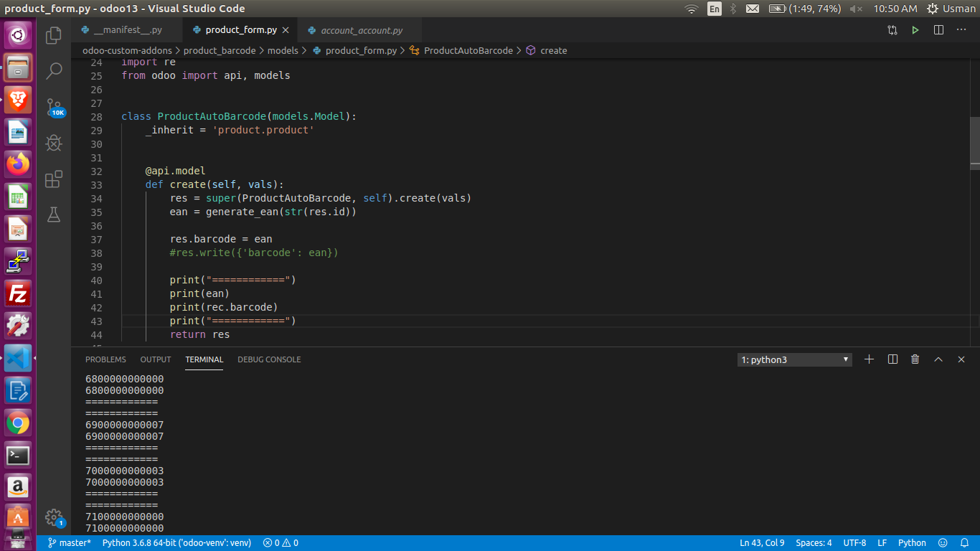Open the Ubuntu dash home button
This screenshot has width=980, height=551.
(x=18, y=34)
